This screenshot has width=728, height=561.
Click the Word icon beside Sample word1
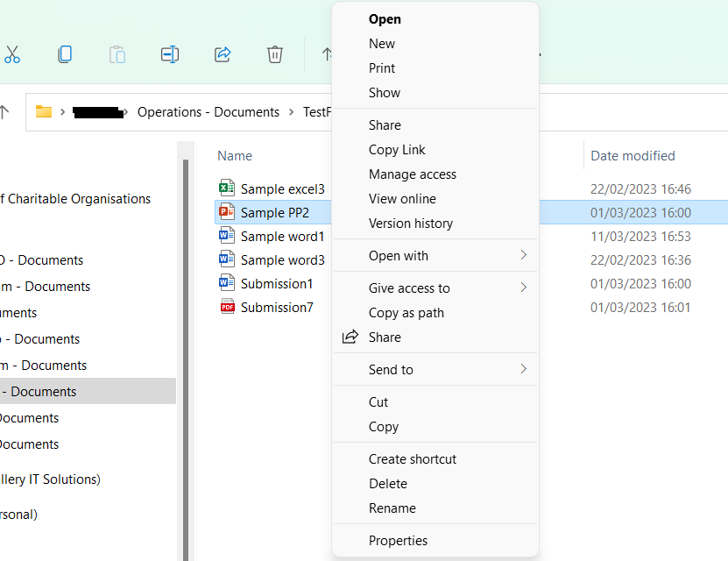point(224,237)
